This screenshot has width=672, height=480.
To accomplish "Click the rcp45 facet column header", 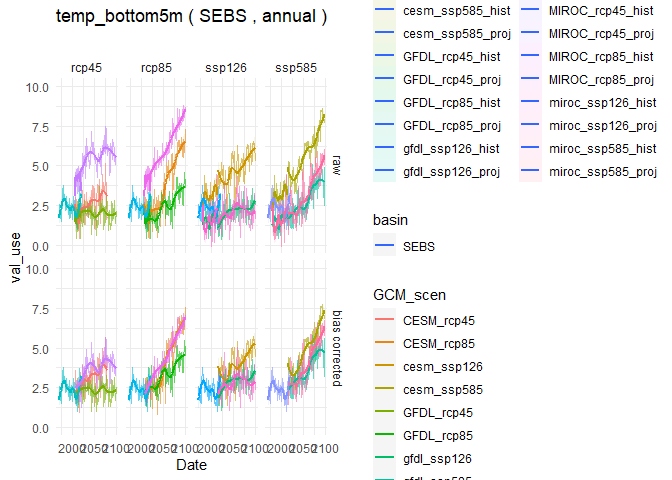I will (86, 68).
